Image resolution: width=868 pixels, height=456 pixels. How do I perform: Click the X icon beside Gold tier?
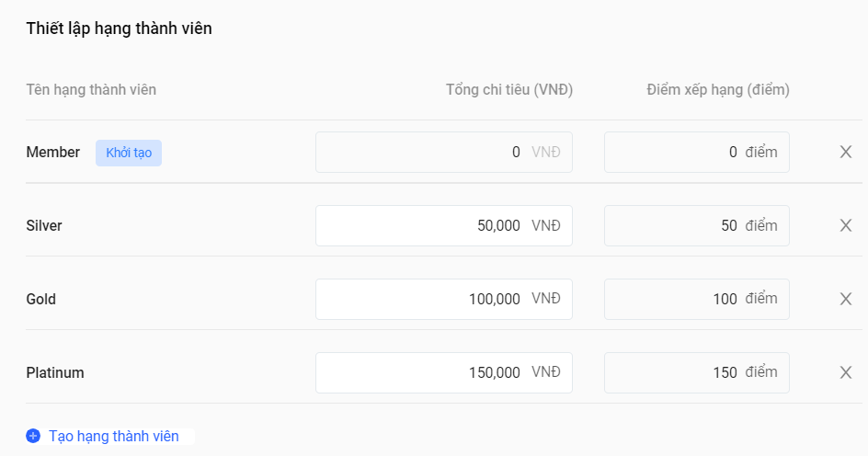[845, 300]
